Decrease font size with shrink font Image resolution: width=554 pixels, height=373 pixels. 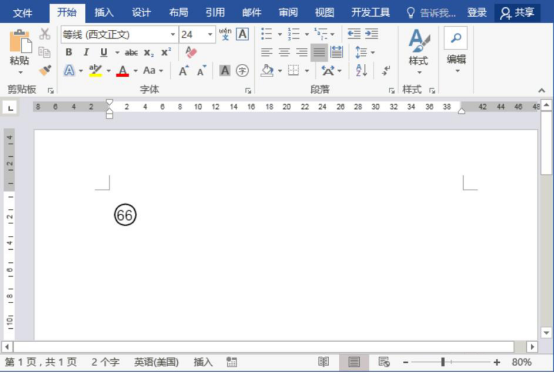tap(201, 71)
